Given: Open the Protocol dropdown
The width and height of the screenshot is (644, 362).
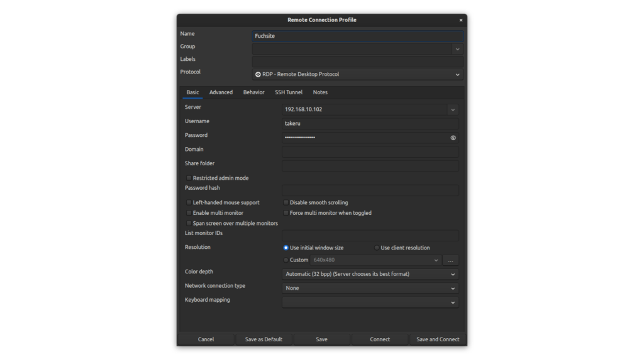Looking at the screenshot, I should point(358,74).
